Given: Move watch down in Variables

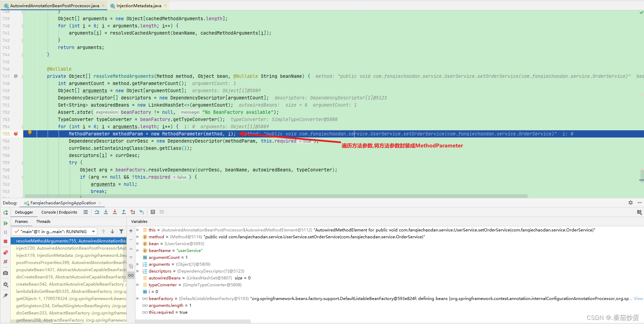Looking at the screenshot, I should click(131, 257).
